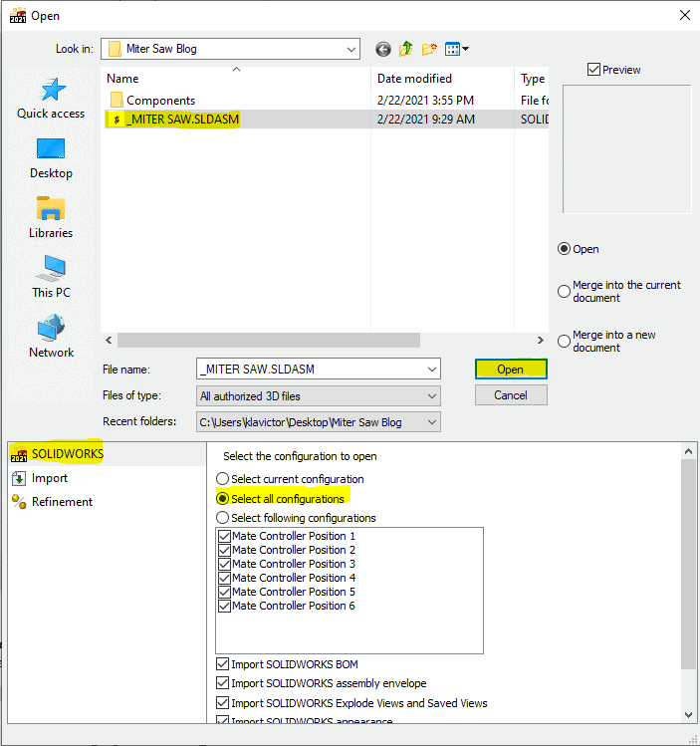Select the Refinement options category

[x=52, y=502]
